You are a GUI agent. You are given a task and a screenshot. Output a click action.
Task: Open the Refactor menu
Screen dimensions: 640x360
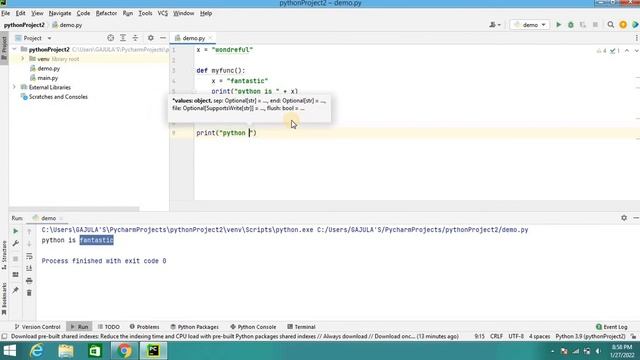(x=106, y=13)
